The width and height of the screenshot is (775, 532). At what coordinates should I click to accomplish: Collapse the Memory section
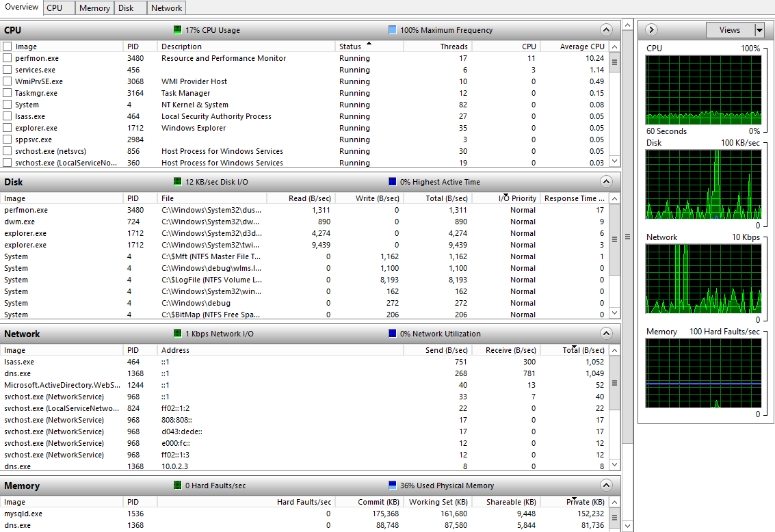tap(605, 486)
